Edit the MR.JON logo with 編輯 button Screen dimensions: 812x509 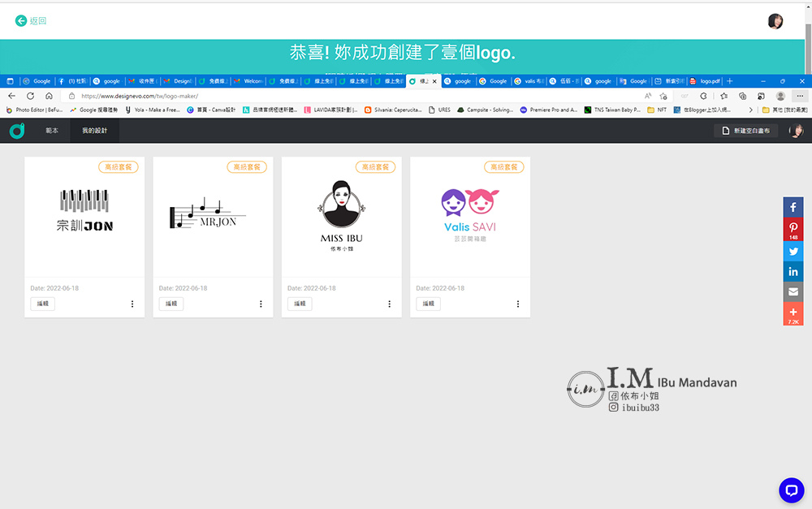click(x=171, y=304)
